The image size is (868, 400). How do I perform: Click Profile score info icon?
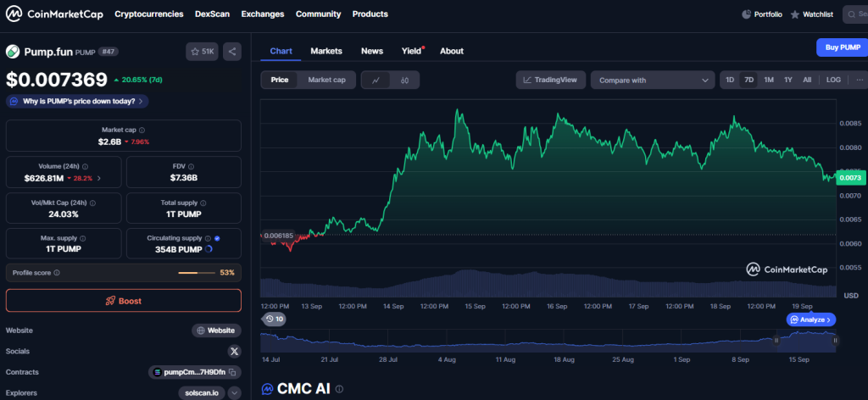pos(57,273)
